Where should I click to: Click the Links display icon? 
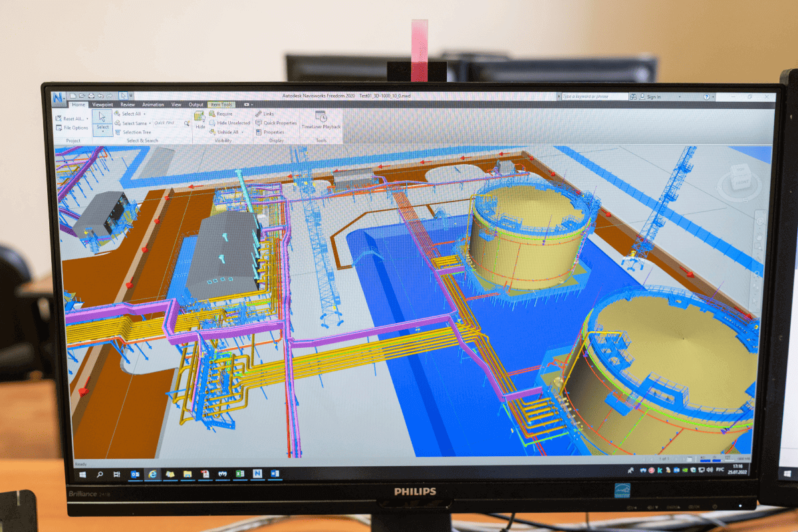tap(259, 114)
